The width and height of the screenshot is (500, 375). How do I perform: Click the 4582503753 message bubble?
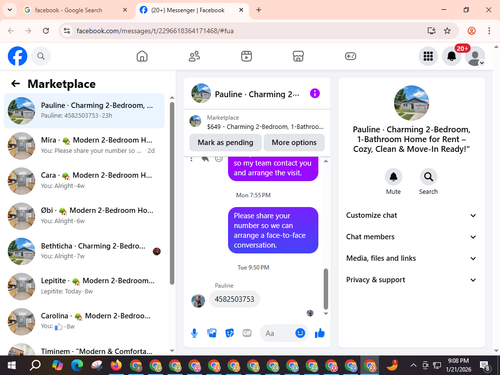pos(234,299)
